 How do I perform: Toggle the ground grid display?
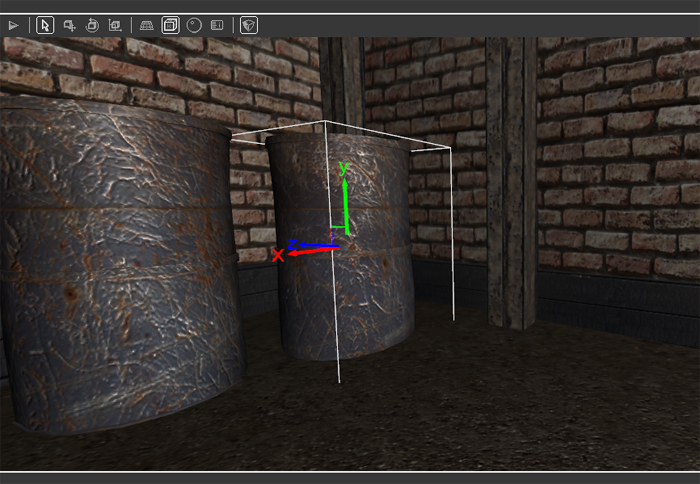[146, 25]
